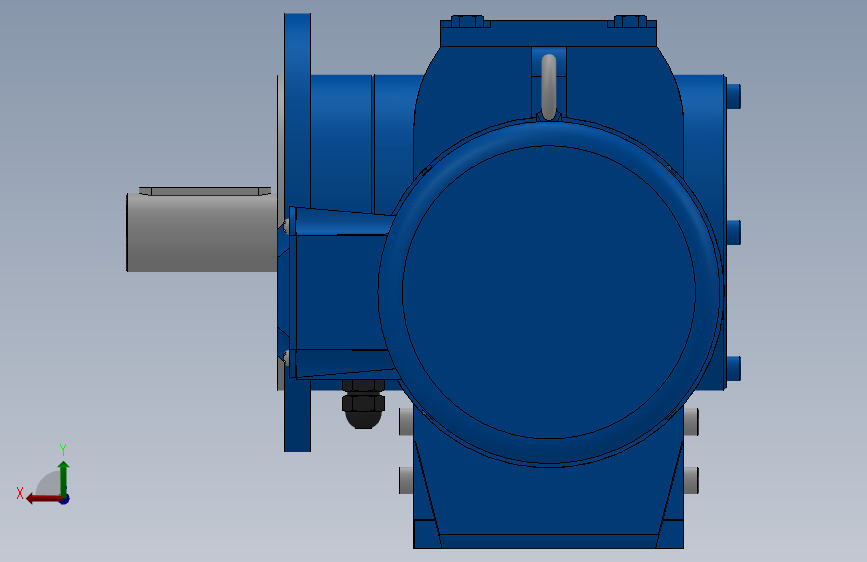The image size is (867, 562).
Task: Click the red X axis arrow of triad
Action: pyautogui.click(x=43, y=499)
